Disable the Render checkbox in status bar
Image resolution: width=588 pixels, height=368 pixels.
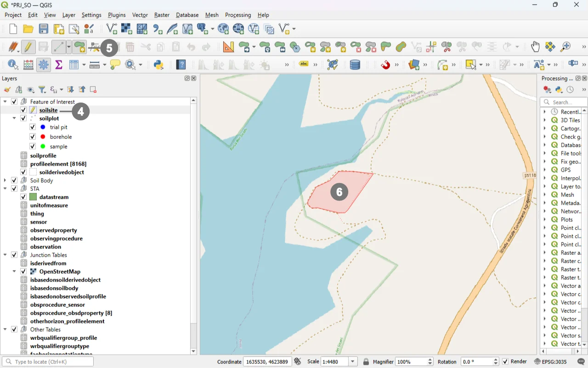[505, 362]
